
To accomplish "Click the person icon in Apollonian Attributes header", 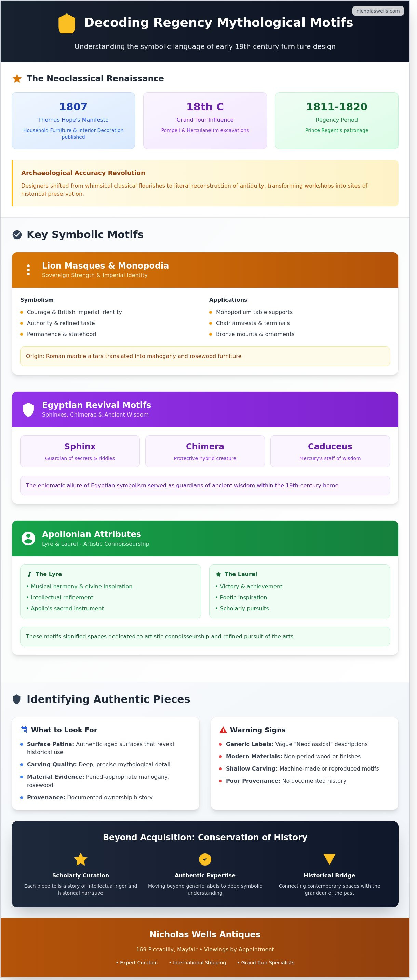I will click(28, 538).
